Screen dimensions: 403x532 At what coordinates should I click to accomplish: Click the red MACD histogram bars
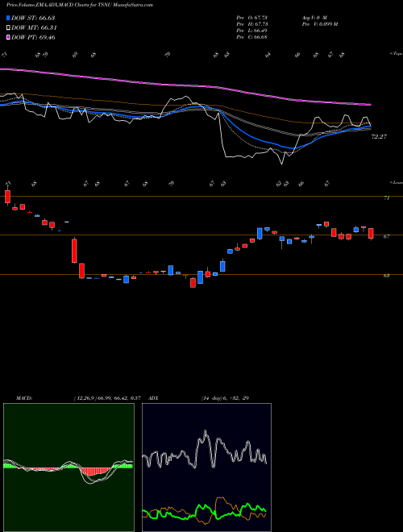click(95, 472)
